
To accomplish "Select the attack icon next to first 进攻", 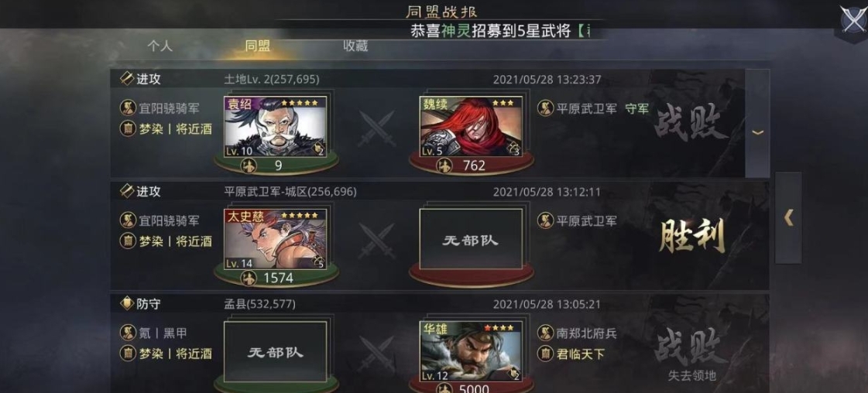I will point(127,78).
